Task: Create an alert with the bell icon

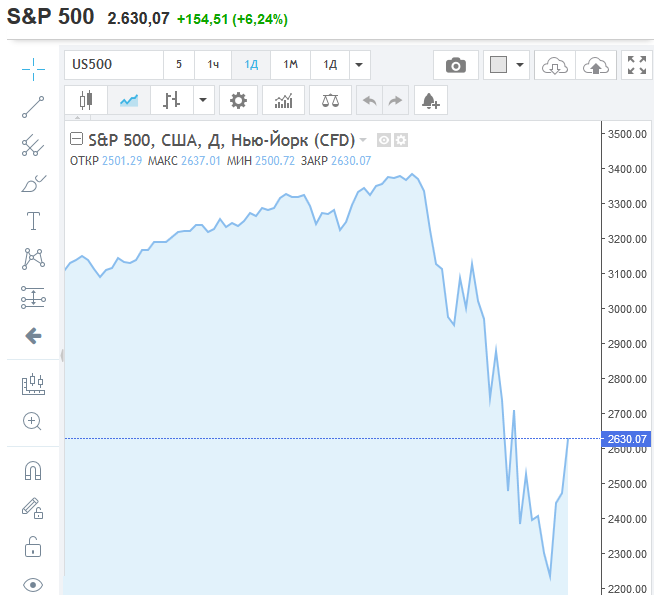Action: (430, 100)
